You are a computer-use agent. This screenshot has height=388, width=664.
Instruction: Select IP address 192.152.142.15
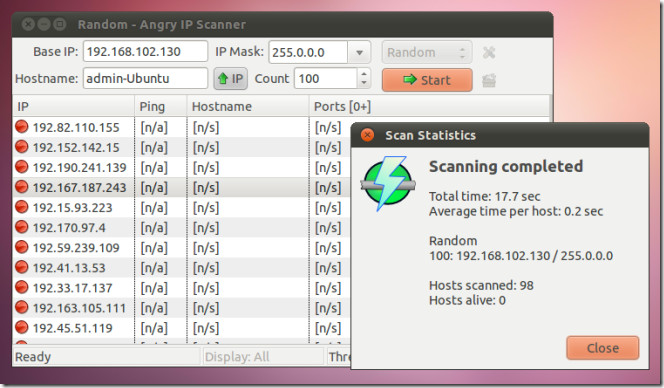[x=76, y=147]
